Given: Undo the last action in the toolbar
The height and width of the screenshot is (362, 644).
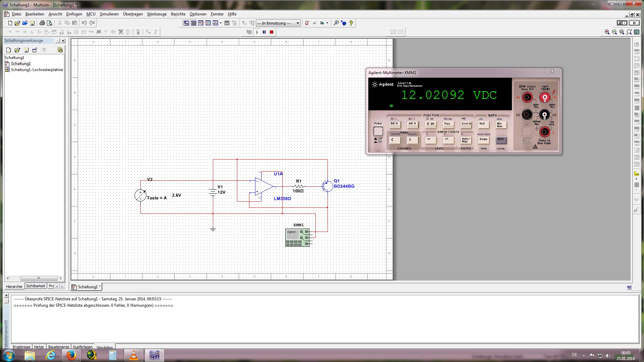Looking at the screenshot, I should [84, 23].
